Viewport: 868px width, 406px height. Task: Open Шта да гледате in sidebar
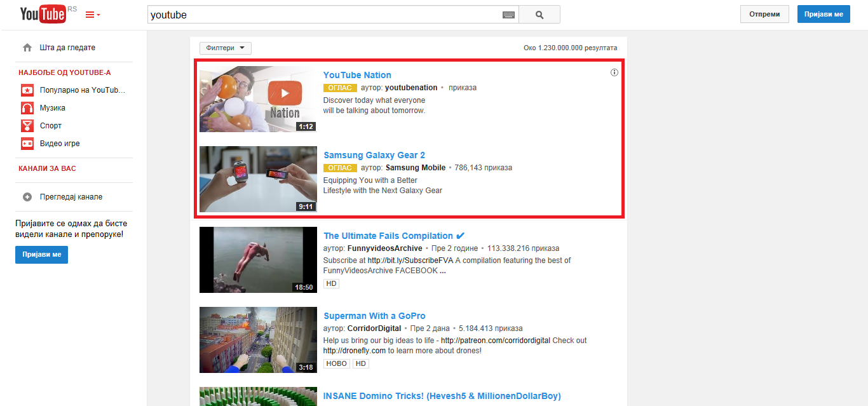[x=67, y=48]
